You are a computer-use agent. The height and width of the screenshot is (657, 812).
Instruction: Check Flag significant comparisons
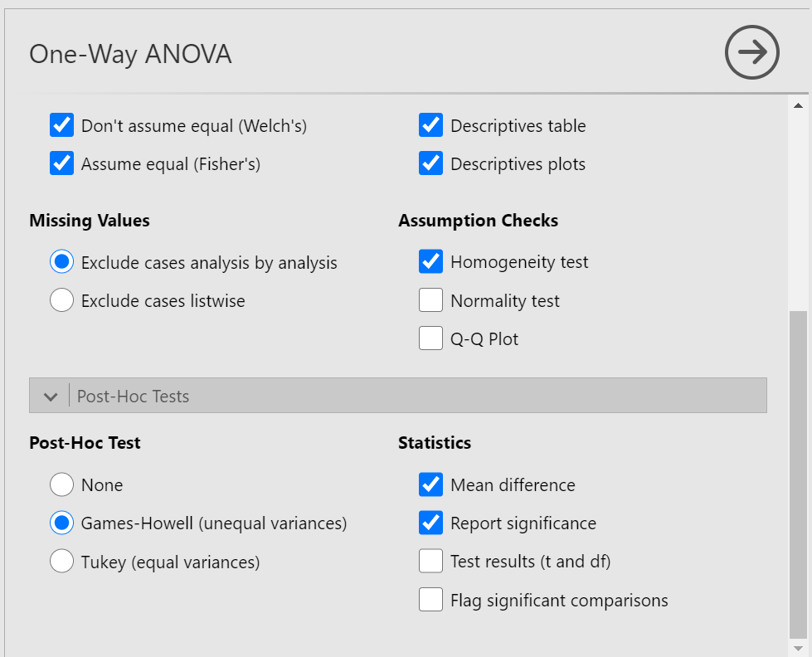coord(430,600)
